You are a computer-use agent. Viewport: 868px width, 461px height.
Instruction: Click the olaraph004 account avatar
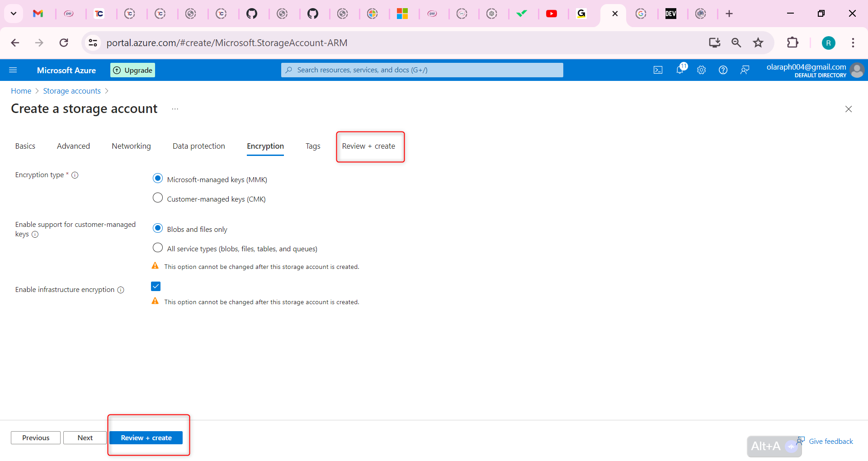point(858,70)
